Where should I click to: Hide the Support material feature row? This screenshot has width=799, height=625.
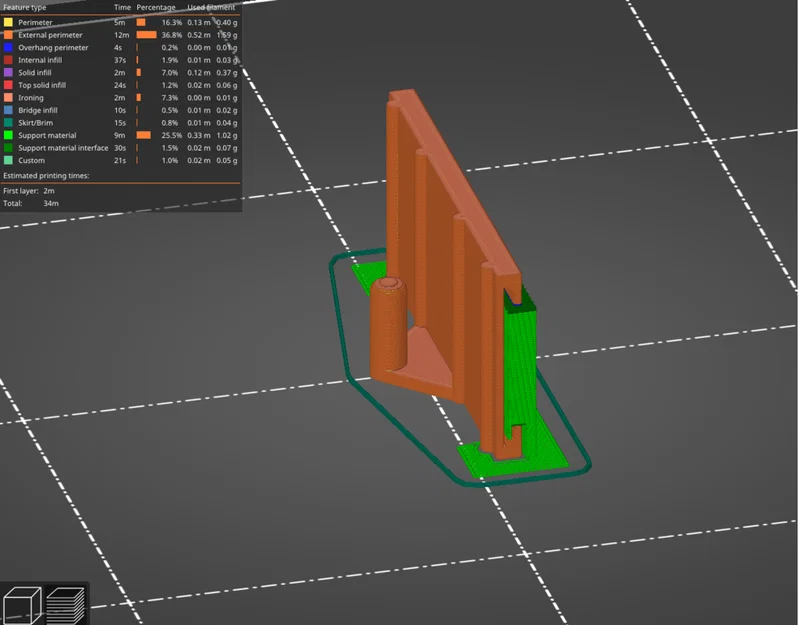(x=121, y=135)
